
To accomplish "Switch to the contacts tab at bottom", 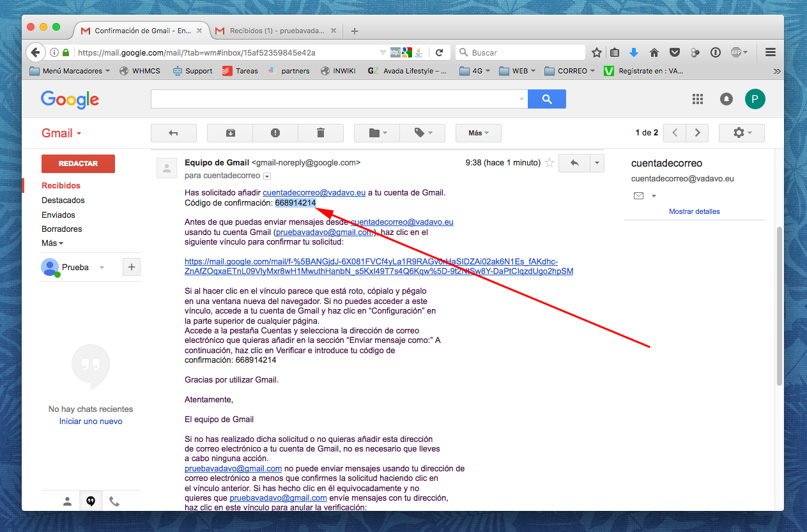I will pos(67,501).
